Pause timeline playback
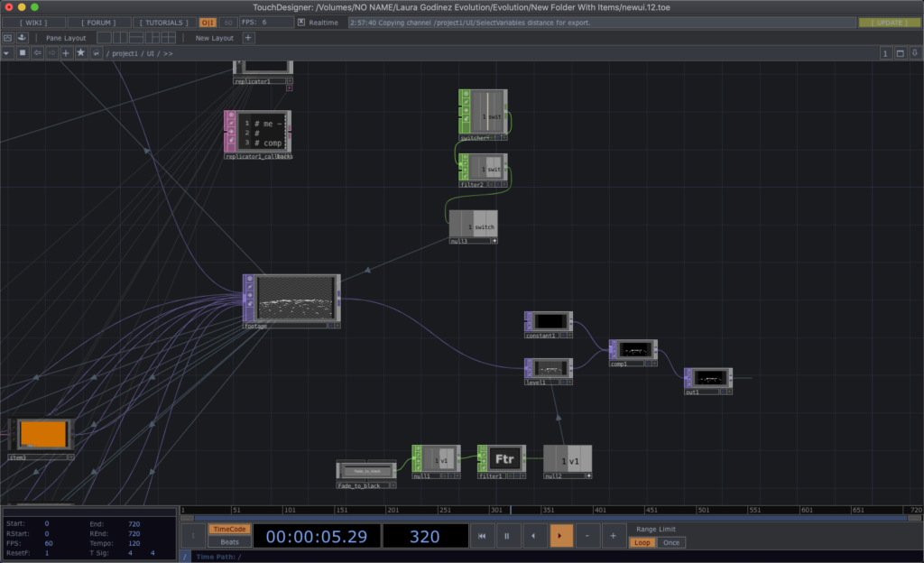The image size is (924, 563). coord(507,536)
